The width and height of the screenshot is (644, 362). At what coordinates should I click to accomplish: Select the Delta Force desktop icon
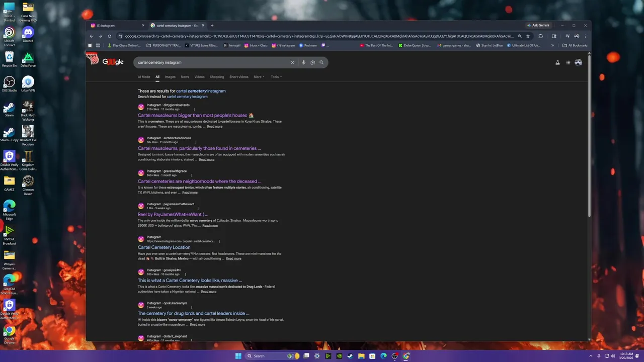pyautogui.click(x=28, y=59)
